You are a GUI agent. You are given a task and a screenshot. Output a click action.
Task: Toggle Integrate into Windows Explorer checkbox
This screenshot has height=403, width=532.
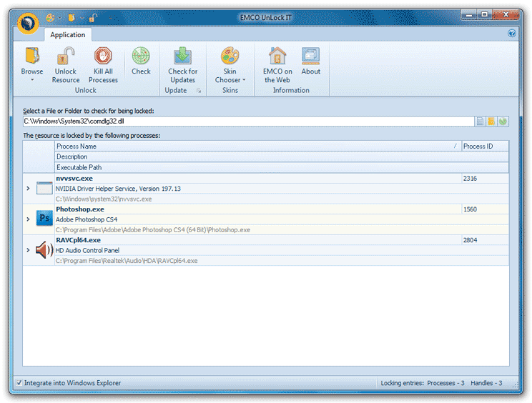tap(19, 383)
